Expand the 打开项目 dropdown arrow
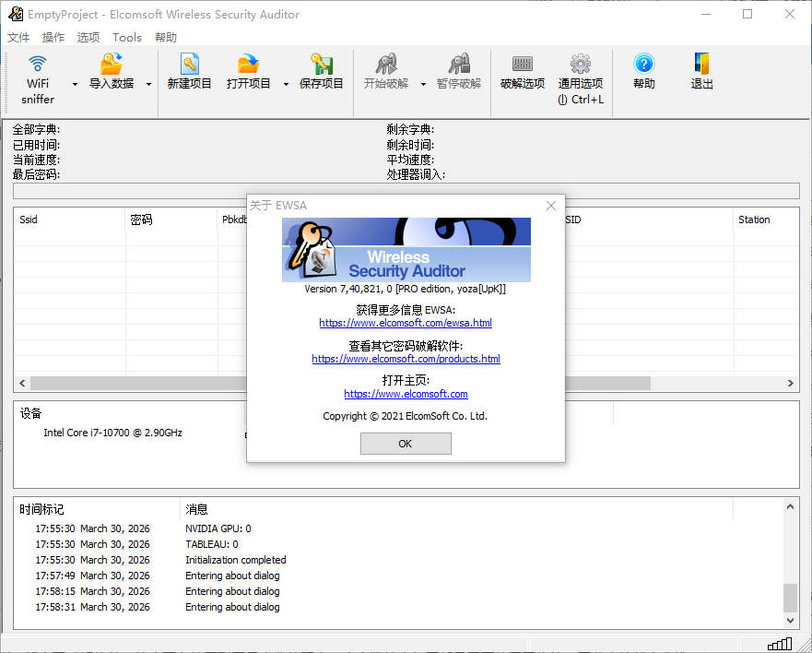Screen dimensions: 812x653 click(x=286, y=84)
